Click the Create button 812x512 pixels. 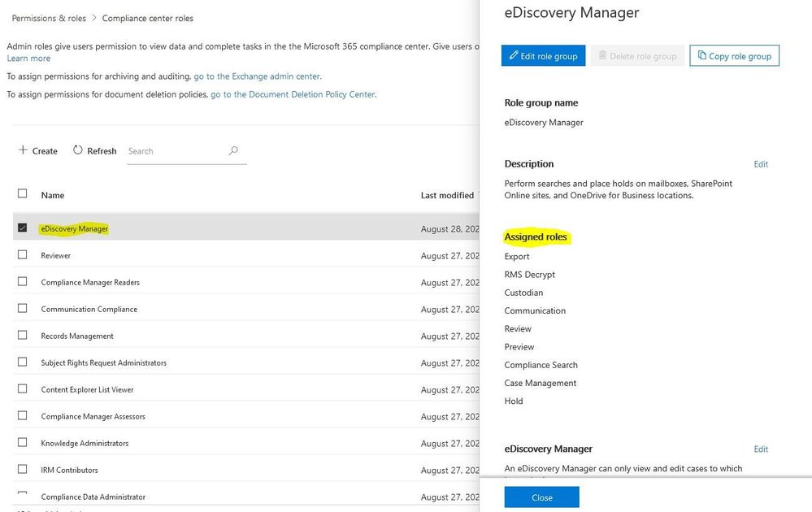38,150
